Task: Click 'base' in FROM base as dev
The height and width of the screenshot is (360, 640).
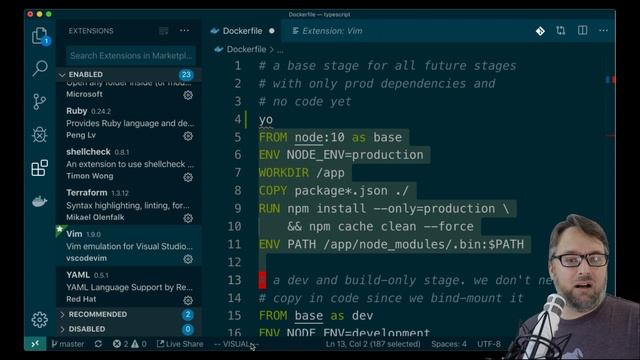Action: (309, 316)
